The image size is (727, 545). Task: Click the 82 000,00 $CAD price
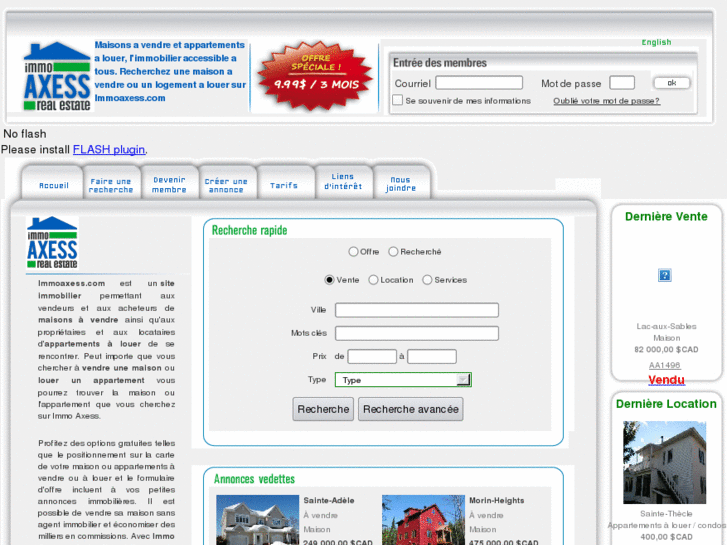click(666, 349)
